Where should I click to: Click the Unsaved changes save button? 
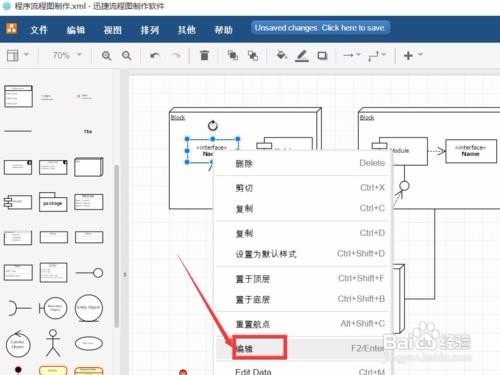tap(320, 28)
